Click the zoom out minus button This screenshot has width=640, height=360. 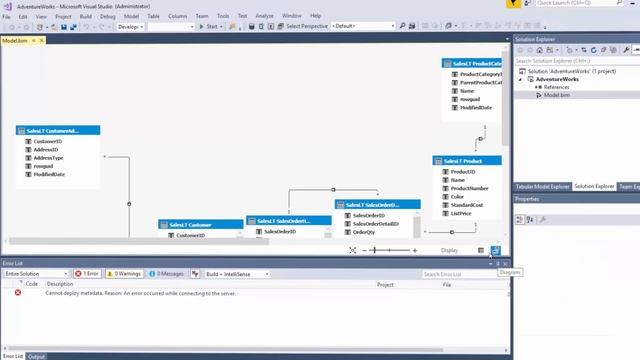click(364, 250)
